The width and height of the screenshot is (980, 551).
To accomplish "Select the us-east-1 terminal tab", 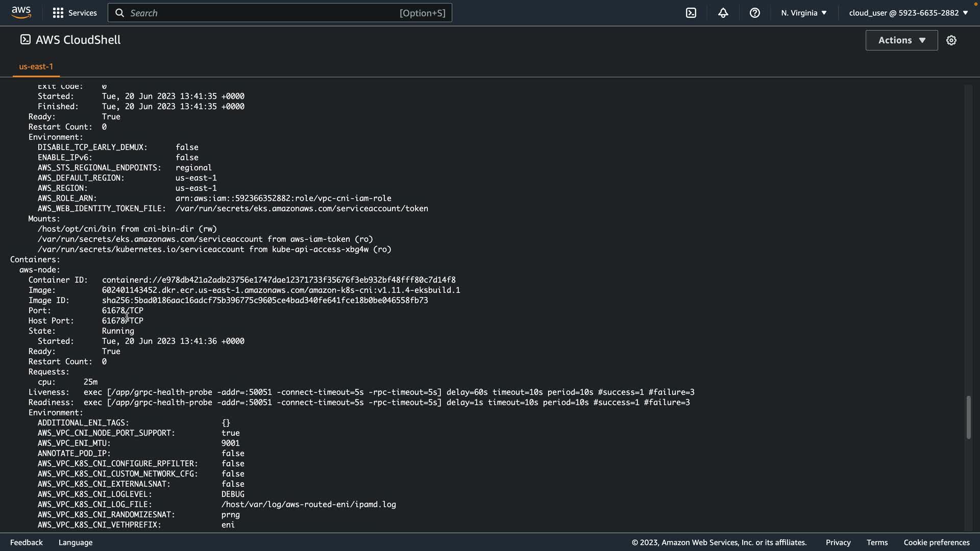I will pyautogui.click(x=36, y=66).
